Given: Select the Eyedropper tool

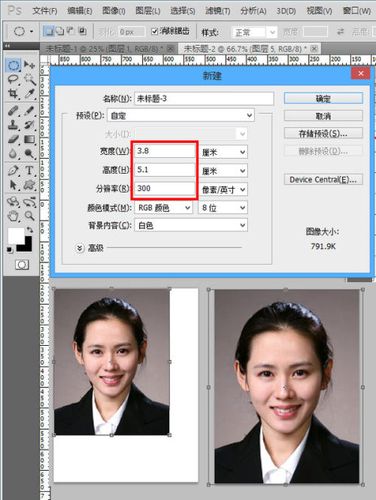Looking at the screenshot, I should (x=30, y=94).
